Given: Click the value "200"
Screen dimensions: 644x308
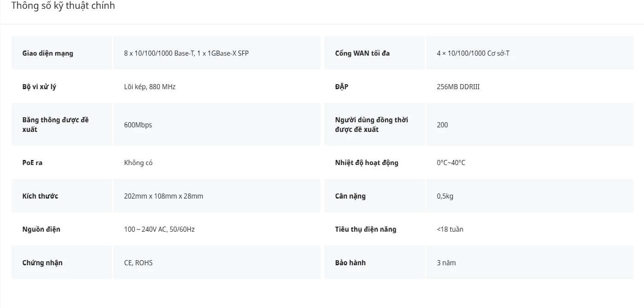Looking at the screenshot, I should tap(443, 125).
